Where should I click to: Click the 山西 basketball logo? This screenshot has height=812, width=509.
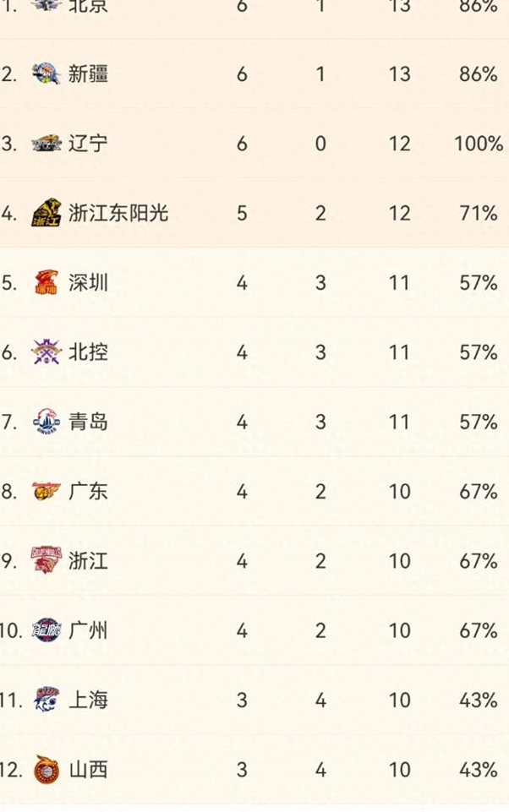tap(47, 768)
